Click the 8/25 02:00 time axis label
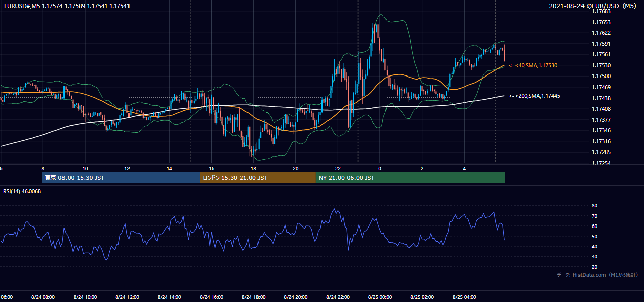644x302 pixels. pos(422,297)
